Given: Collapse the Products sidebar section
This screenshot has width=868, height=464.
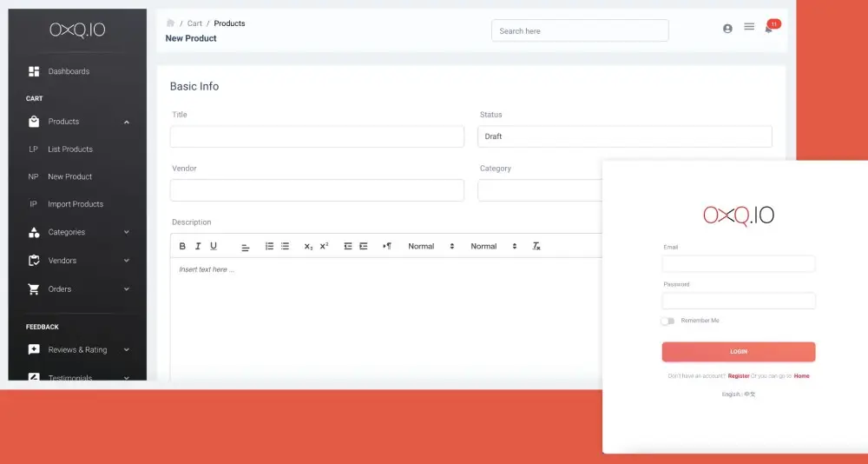Looking at the screenshot, I should [x=127, y=122].
